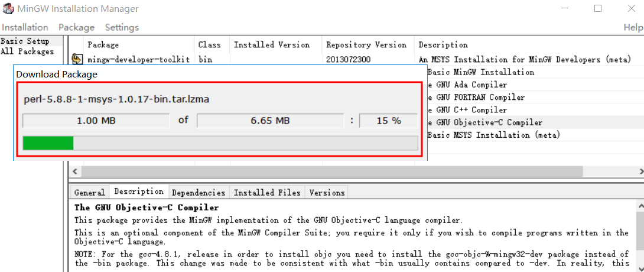
Task: Open the Help menu
Action: (x=633, y=28)
